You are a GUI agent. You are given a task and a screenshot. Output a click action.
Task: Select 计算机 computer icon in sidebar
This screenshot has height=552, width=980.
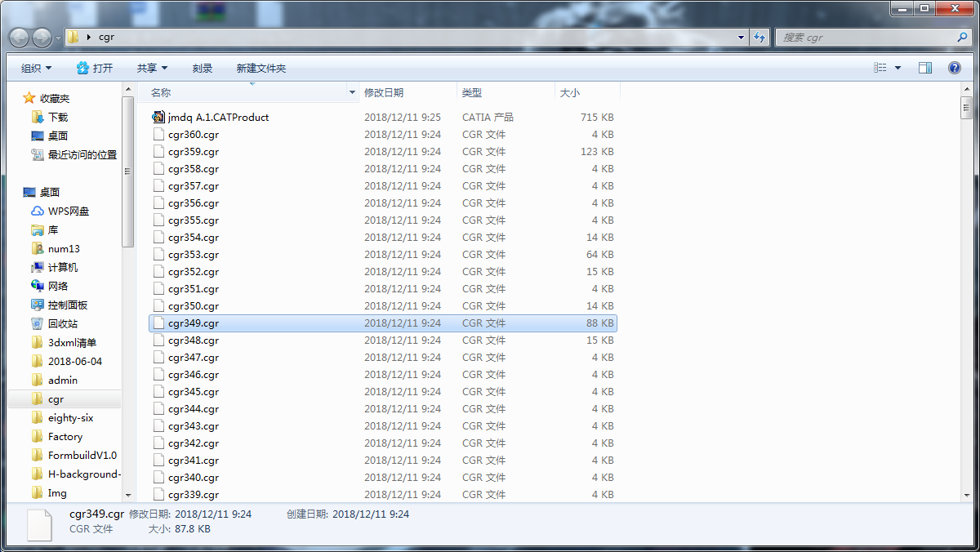coord(38,267)
